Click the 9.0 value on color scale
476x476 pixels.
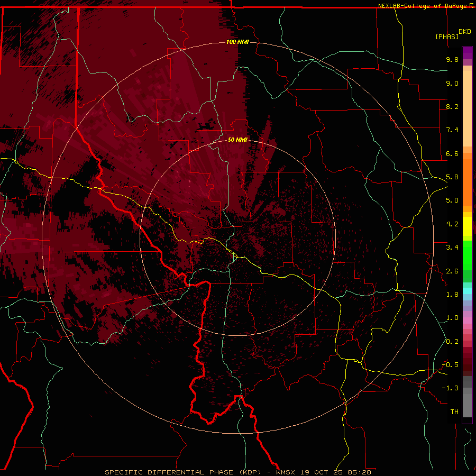point(452,83)
